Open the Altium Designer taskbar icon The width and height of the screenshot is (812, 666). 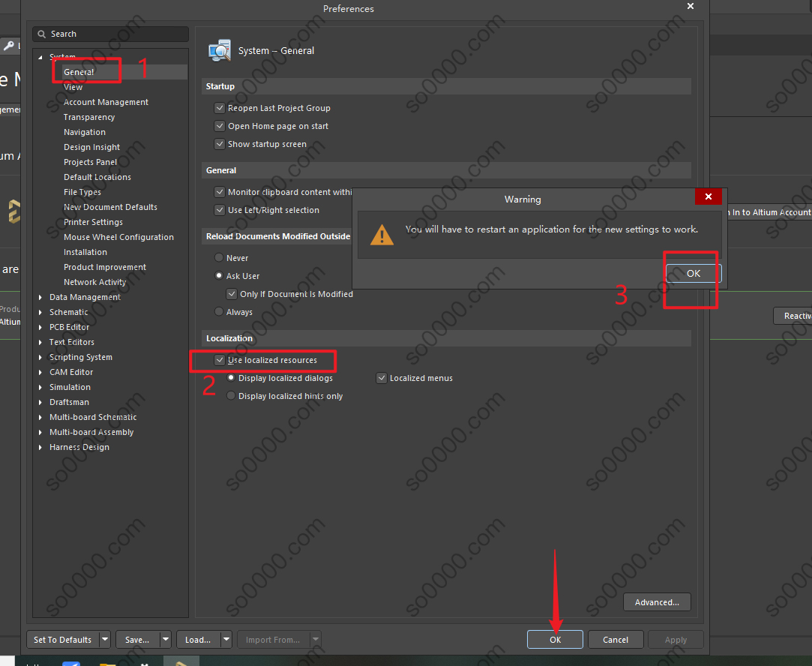[181, 662]
